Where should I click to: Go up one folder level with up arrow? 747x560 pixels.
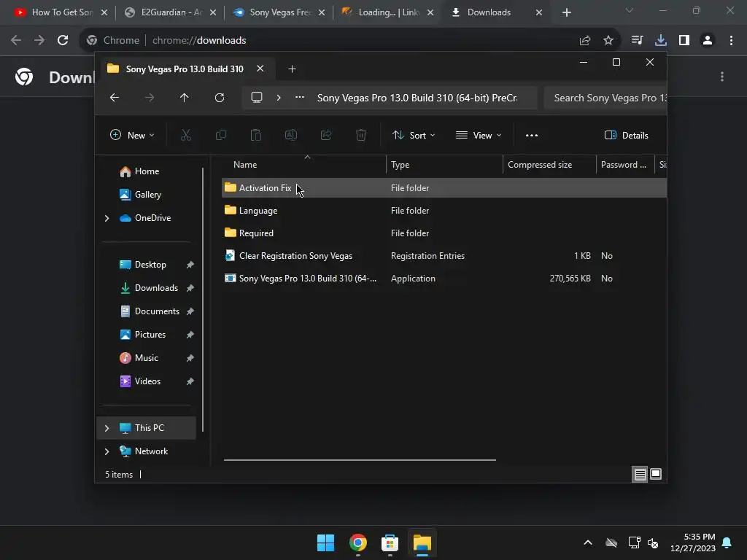[185, 98]
